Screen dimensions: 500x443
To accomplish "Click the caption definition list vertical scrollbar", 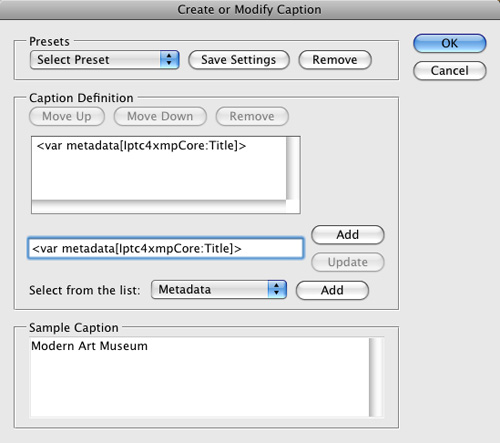I will pyautogui.click(x=292, y=168).
